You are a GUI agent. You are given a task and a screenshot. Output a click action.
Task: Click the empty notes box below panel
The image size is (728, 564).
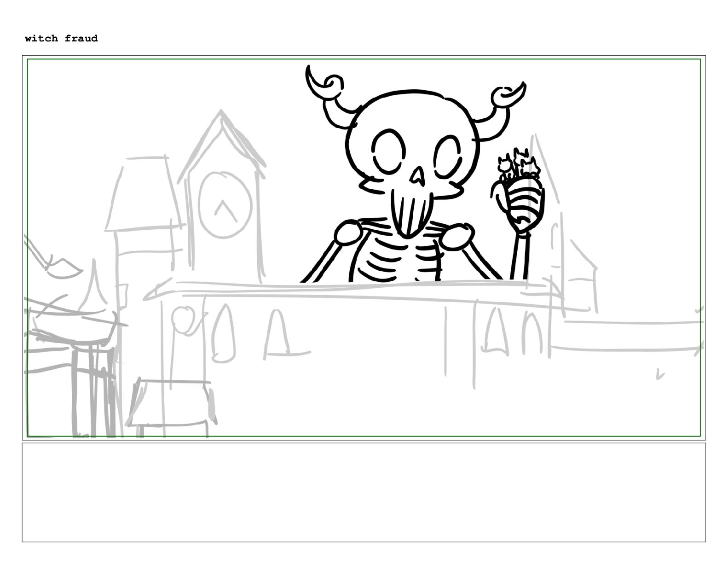[364, 492]
